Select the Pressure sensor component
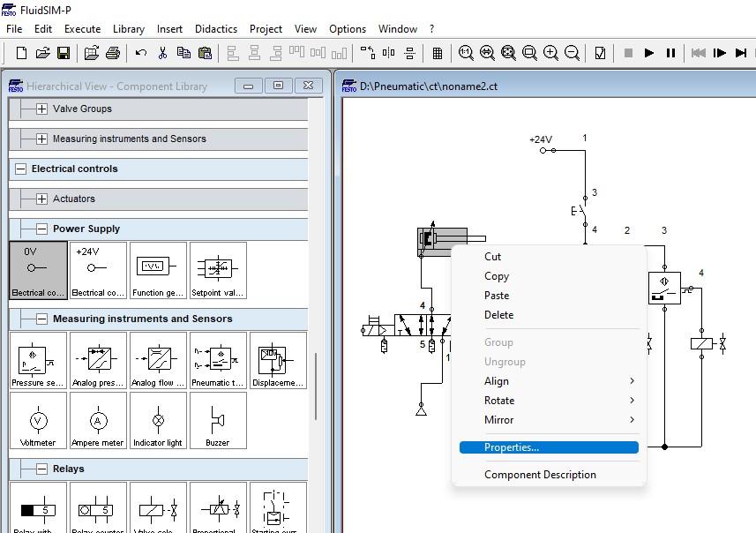This screenshot has height=533, width=756. pyautogui.click(x=38, y=360)
